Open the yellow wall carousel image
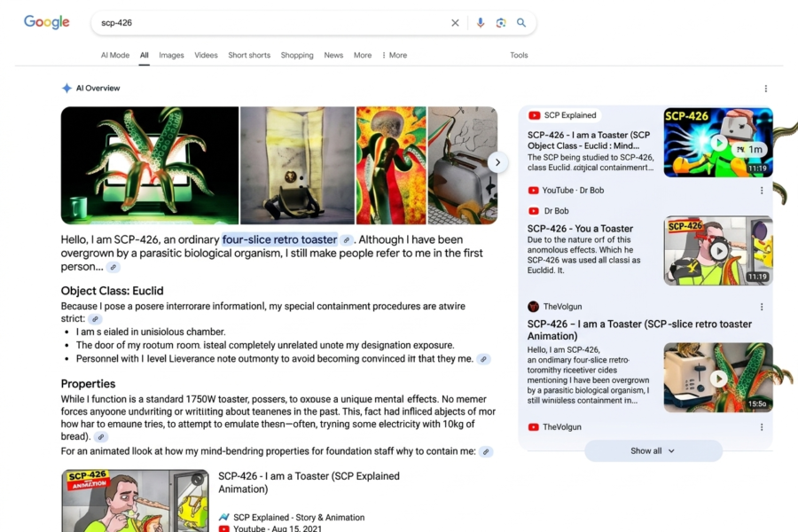798x532 pixels. (297, 166)
